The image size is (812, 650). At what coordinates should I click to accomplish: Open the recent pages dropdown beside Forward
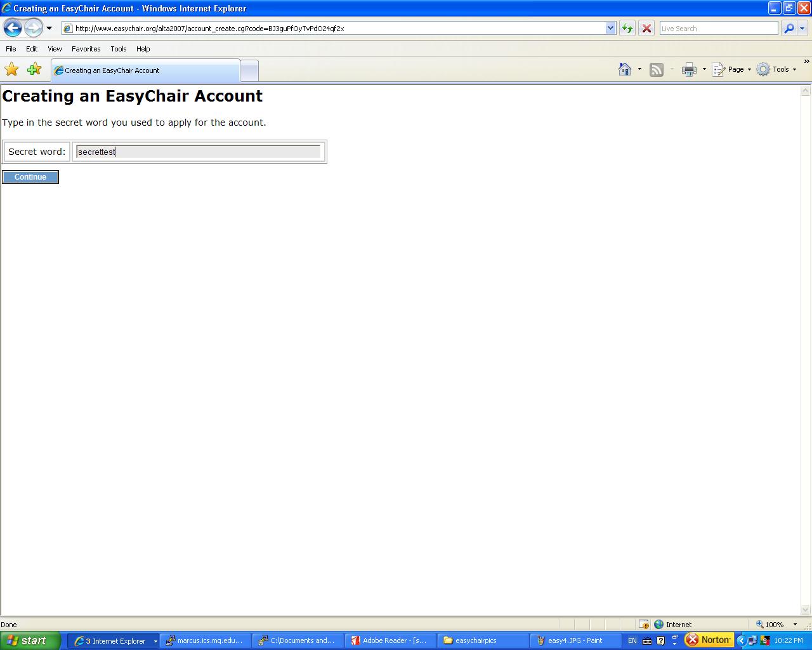point(49,29)
